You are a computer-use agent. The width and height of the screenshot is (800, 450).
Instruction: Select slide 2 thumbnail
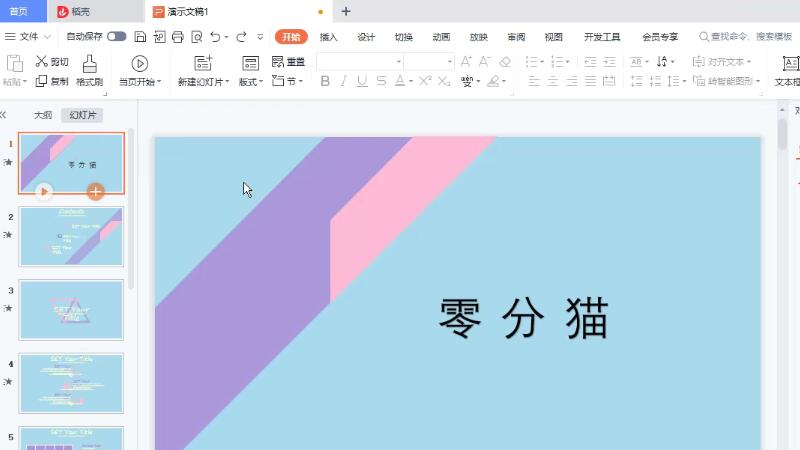tap(71, 237)
